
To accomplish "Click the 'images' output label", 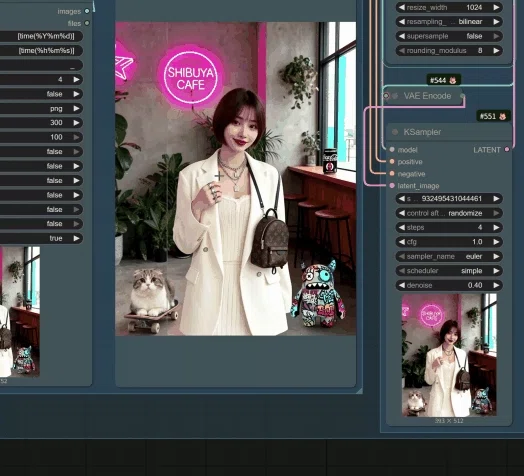I will click(x=69, y=11).
